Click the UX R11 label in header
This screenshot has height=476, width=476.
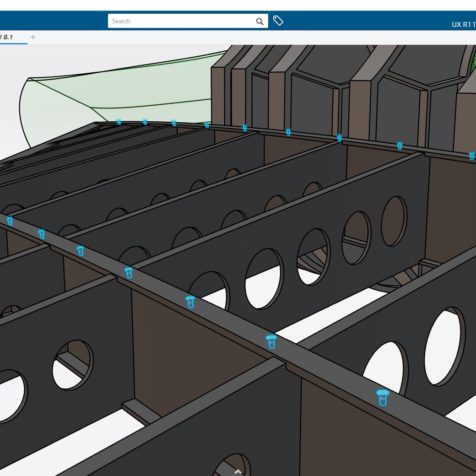pos(463,24)
